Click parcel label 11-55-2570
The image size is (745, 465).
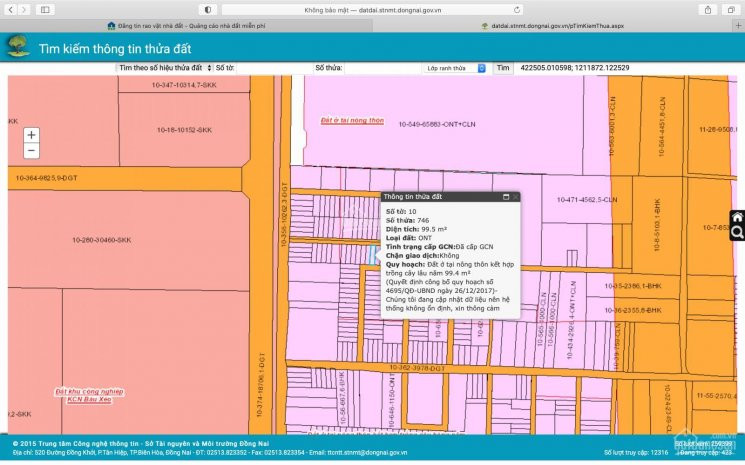[x=716, y=395]
